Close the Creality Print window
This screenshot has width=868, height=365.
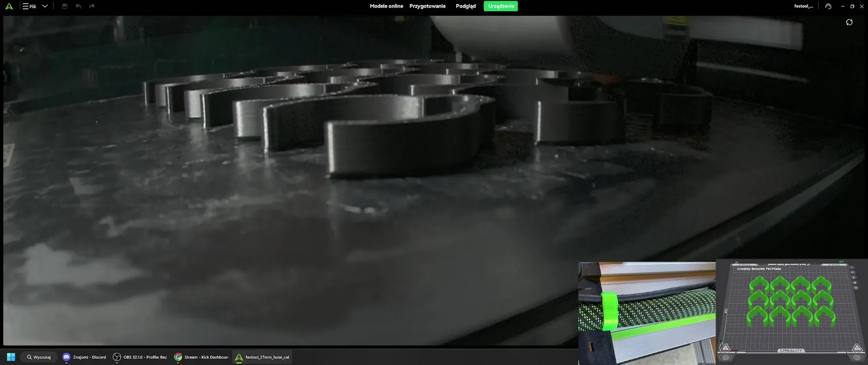pos(862,6)
